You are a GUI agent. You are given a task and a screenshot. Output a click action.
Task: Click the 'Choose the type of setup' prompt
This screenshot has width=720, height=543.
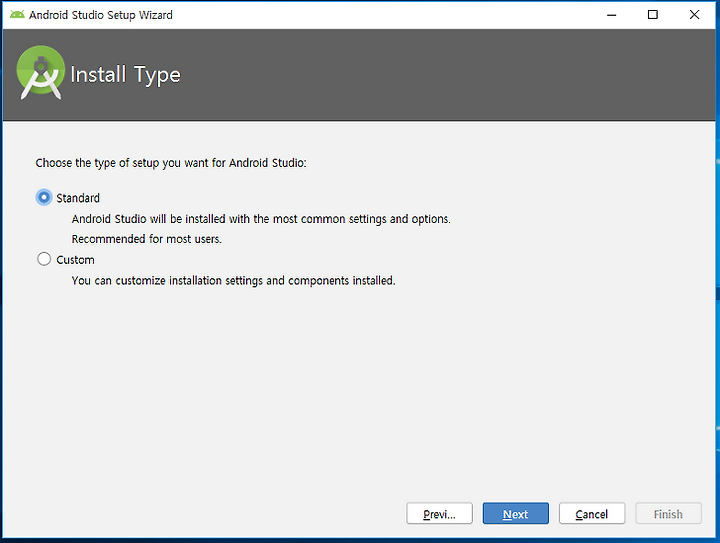(x=171, y=163)
